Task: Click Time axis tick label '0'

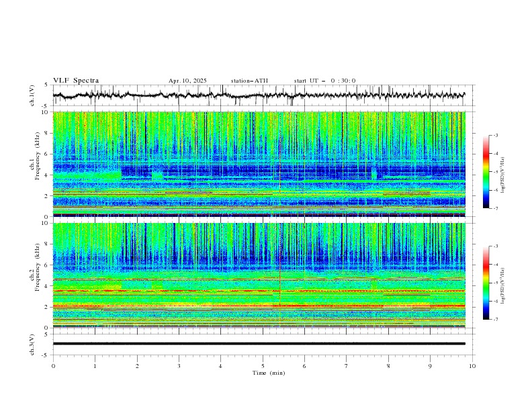Action: [x=53, y=366]
